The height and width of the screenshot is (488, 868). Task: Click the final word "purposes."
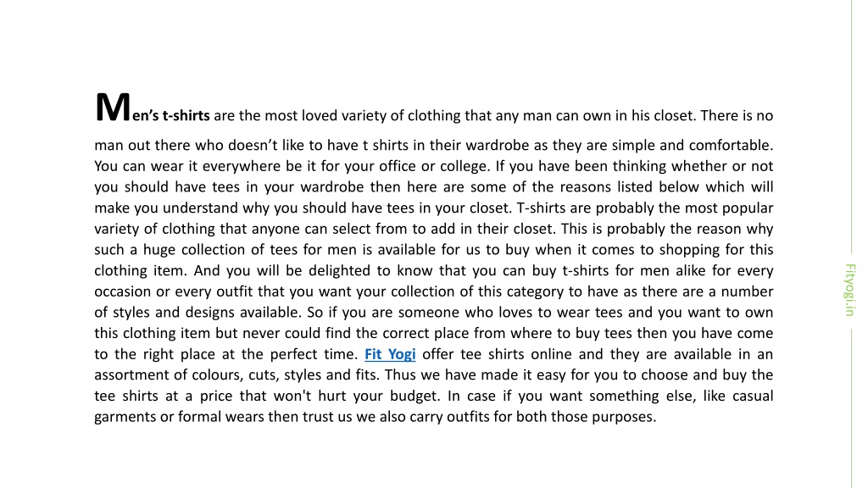point(624,417)
